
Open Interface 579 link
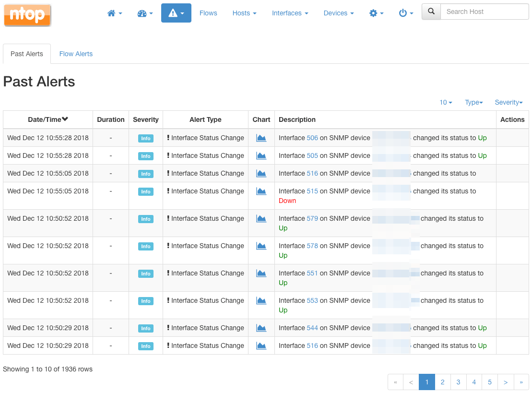312,218
